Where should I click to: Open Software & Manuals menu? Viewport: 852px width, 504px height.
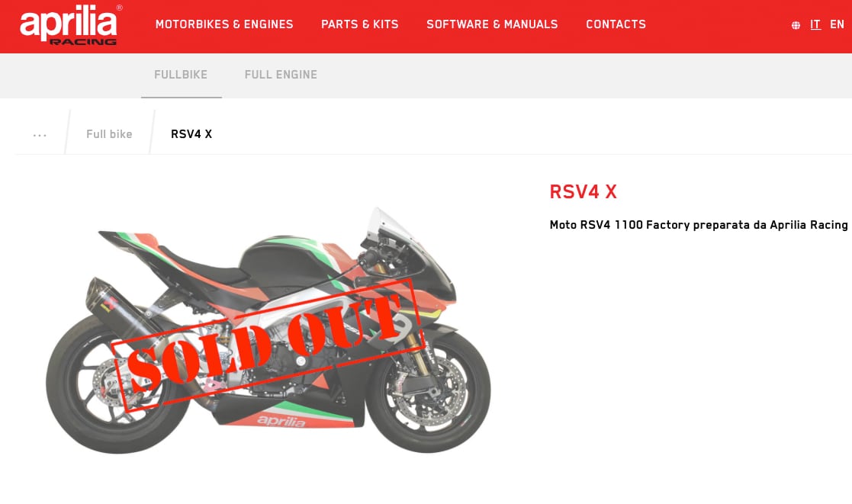click(x=492, y=24)
